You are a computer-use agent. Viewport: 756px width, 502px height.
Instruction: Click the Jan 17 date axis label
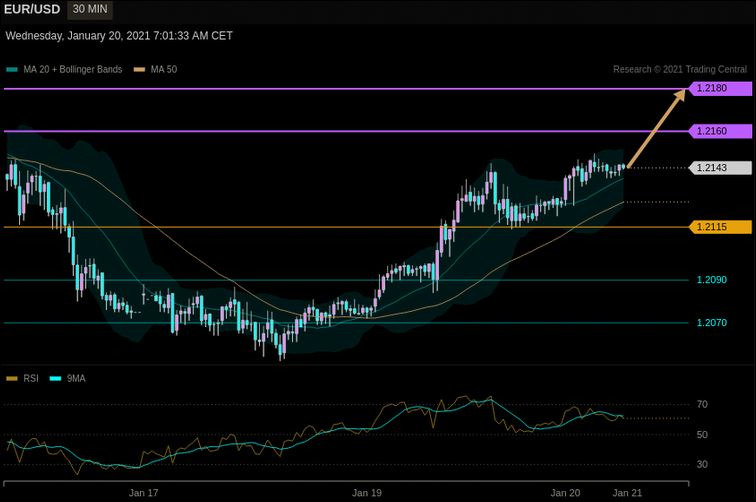(143, 493)
